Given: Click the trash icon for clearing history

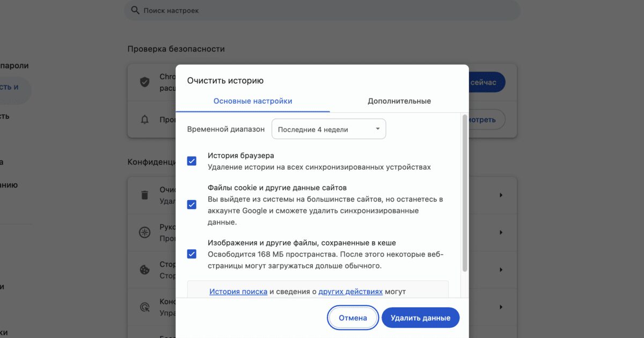Looking at the screenshot, I should point(145,195).
